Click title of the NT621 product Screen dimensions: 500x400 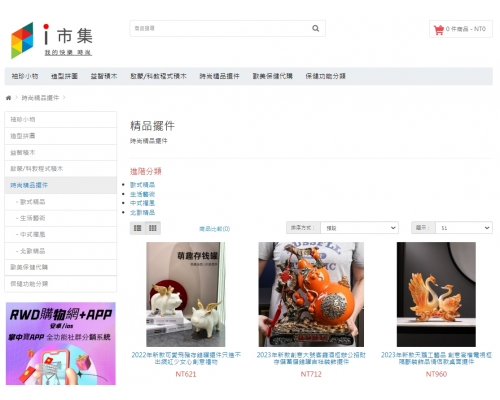[186, 358]
